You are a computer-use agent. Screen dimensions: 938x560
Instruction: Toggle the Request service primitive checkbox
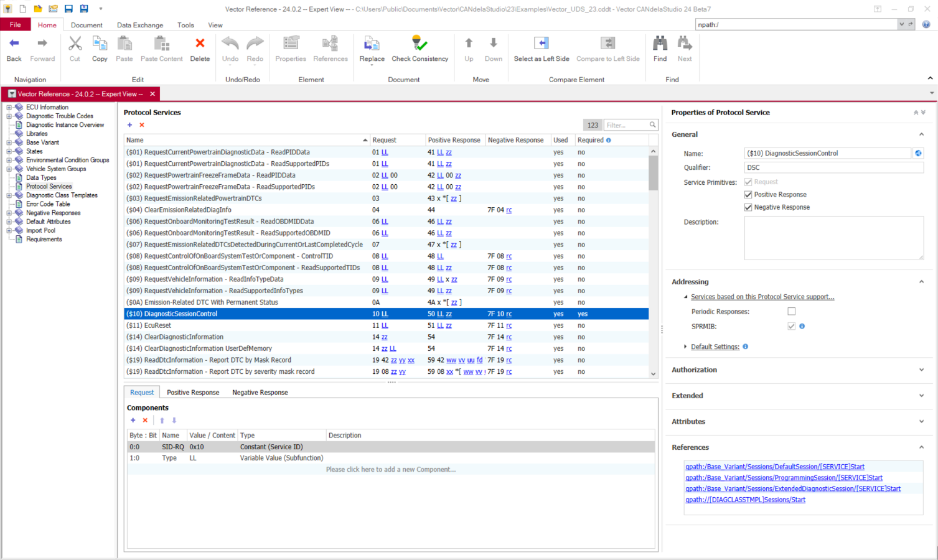click(748, 182)
